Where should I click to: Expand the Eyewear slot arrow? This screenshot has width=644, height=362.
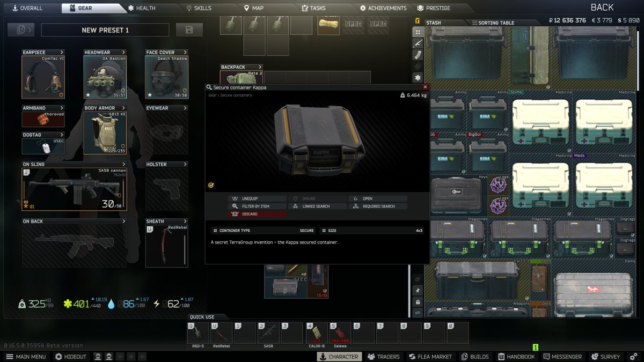point(185,108)
